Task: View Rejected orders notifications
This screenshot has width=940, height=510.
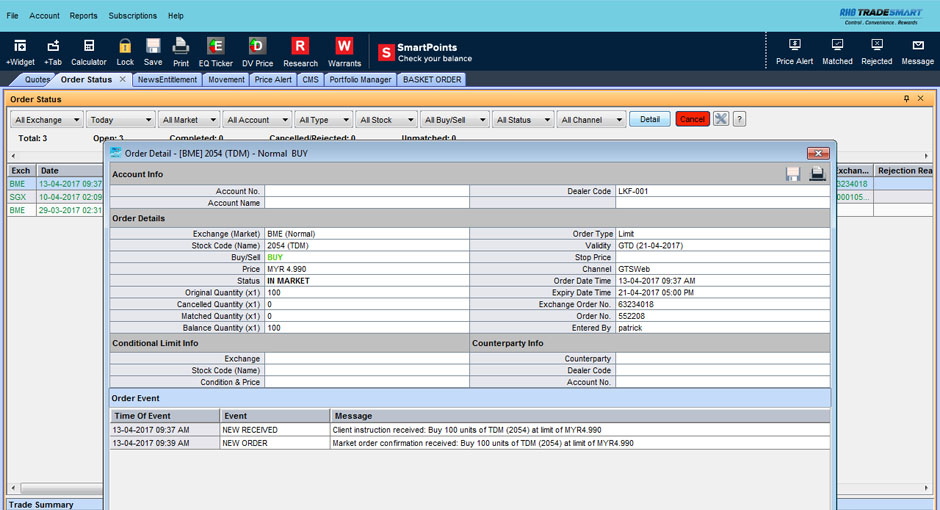Action: coord(876,52)
